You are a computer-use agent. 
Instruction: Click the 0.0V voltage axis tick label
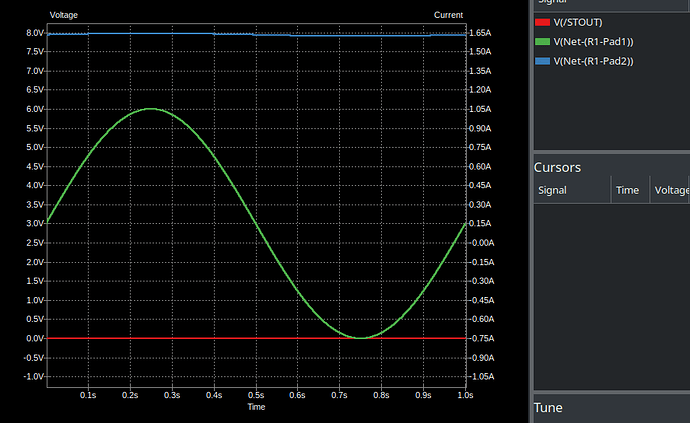coord(35,338)
